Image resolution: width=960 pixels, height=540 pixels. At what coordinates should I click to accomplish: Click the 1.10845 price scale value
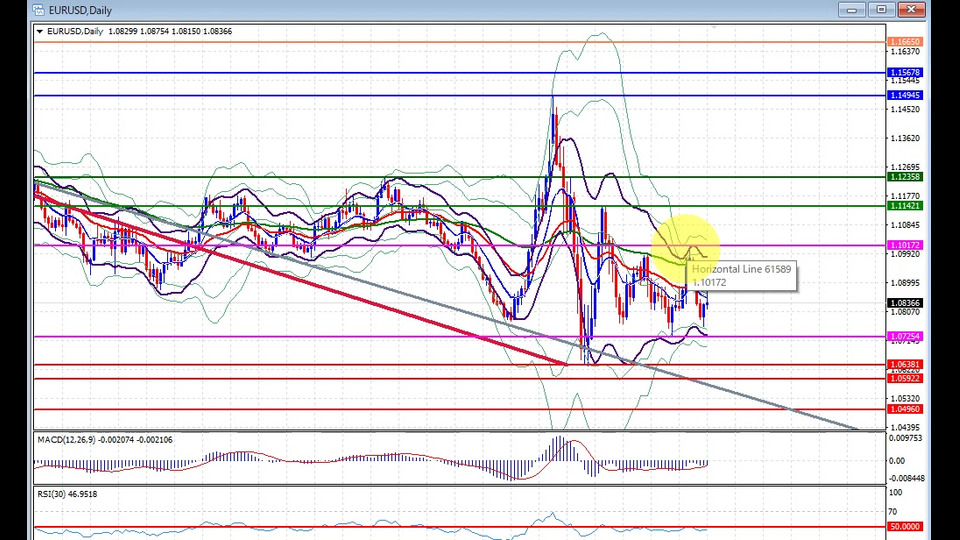pyautogui.click(x=905, y=225)
